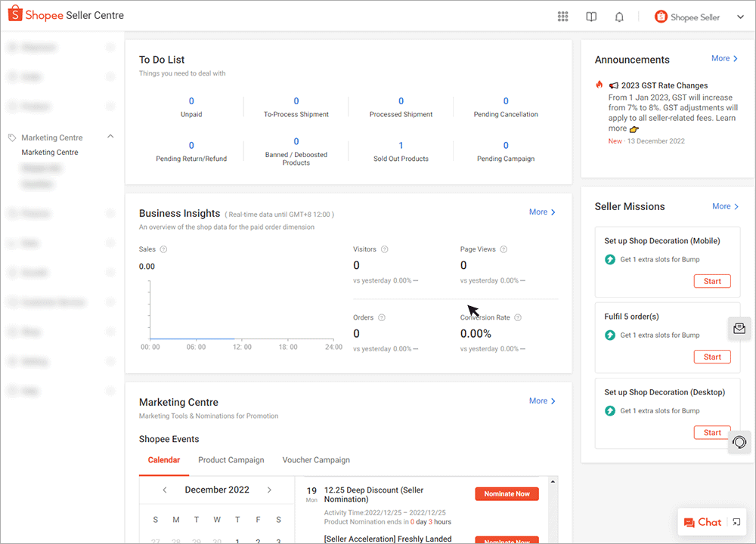Viewport: 756px width, 544px height.
Task: Click the Shopee Seller avatar icon
Action: (x=661, y=17)
